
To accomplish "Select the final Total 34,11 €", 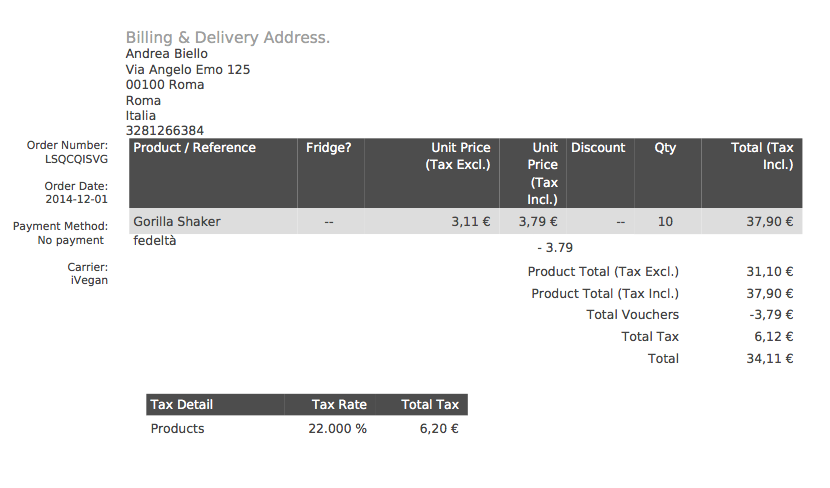I will [x=770, y=359].
